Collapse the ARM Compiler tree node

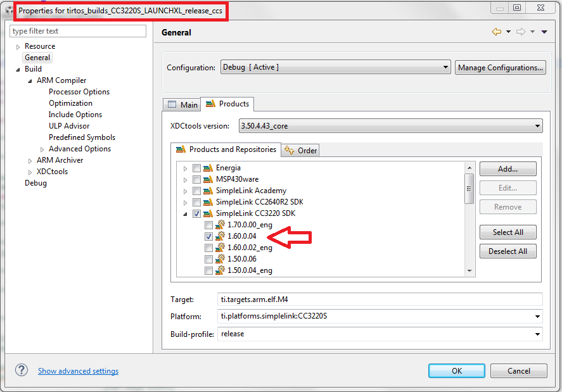tap(30, 81)
